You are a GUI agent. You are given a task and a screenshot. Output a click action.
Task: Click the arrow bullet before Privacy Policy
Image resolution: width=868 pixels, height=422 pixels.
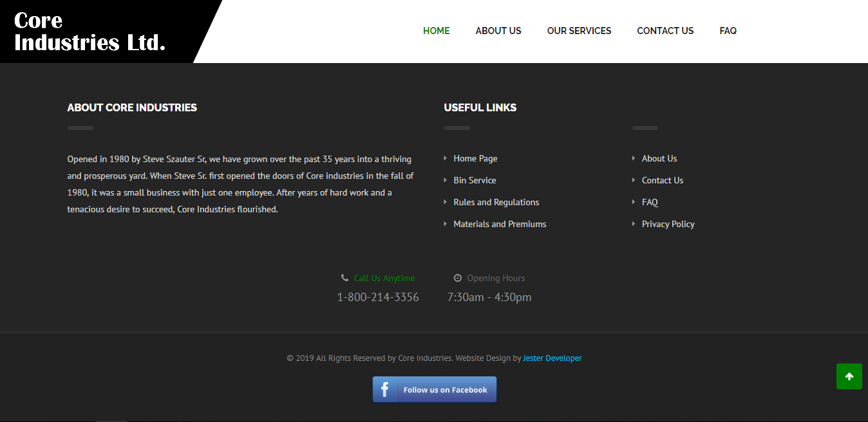click(634, 224)
